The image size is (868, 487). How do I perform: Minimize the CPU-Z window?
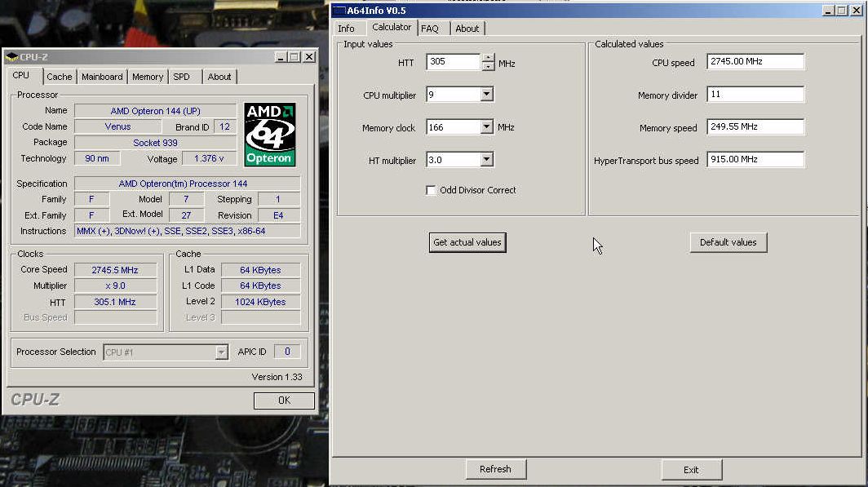281,57
